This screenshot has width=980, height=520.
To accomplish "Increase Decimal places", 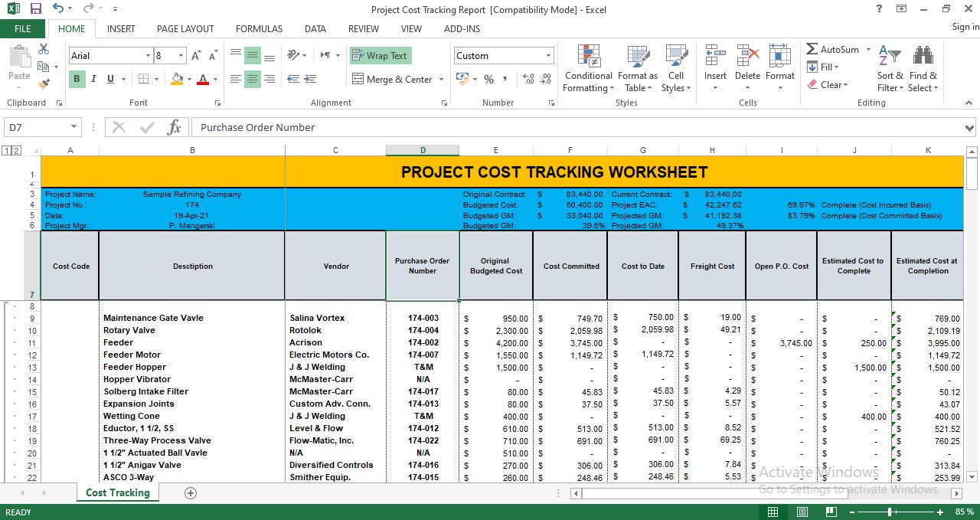I will point(528,79).
